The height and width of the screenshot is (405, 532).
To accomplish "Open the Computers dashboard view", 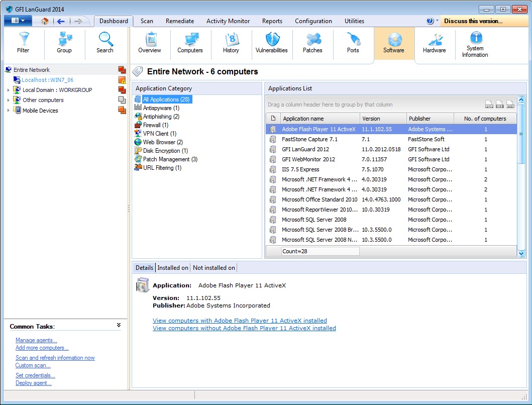I will (190, 43).
